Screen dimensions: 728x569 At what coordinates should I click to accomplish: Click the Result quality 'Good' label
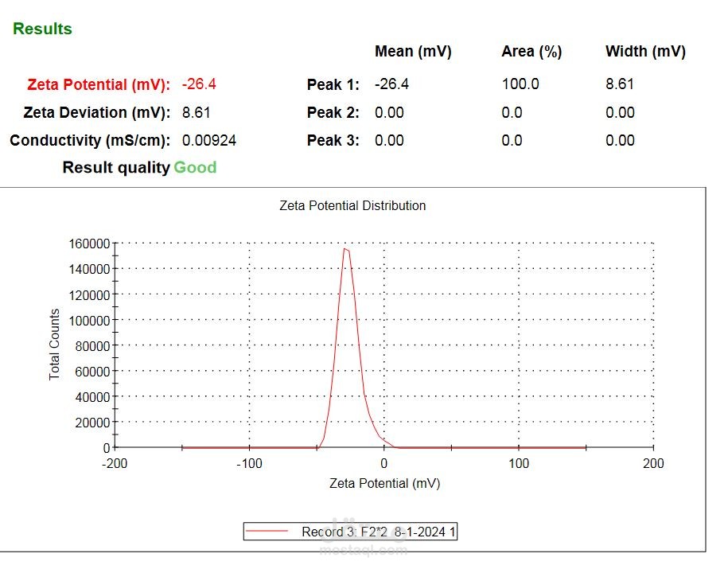click(195, 167)
